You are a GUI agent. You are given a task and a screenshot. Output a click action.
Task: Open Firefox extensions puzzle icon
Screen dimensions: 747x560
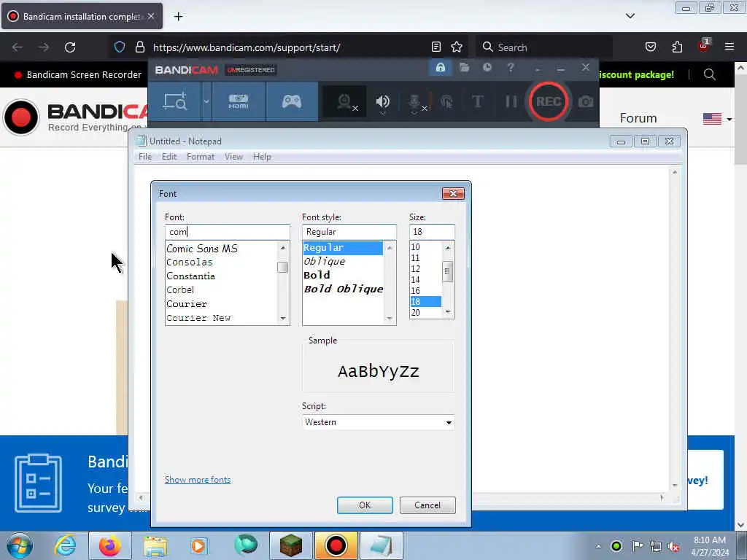pos(677,47)
